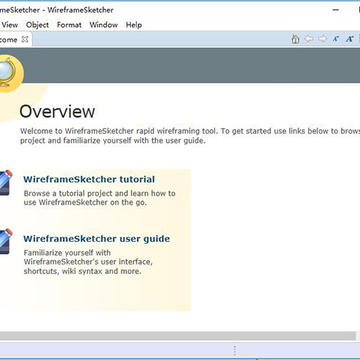The width and height of the screenshot is (360, 360).
Task: Open the Window menu
Action: pyautogui.click(x=104, y=25)
